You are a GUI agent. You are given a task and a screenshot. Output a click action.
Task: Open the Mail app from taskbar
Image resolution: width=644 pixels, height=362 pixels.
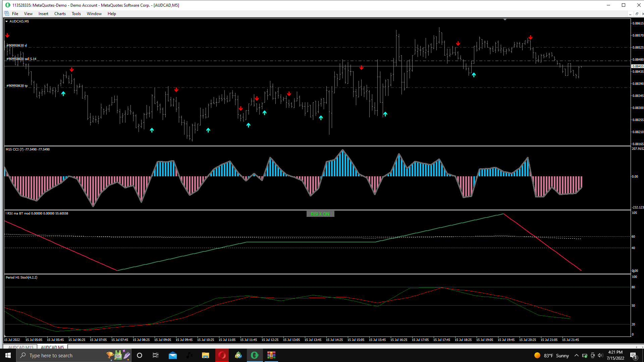pos(173,355)
